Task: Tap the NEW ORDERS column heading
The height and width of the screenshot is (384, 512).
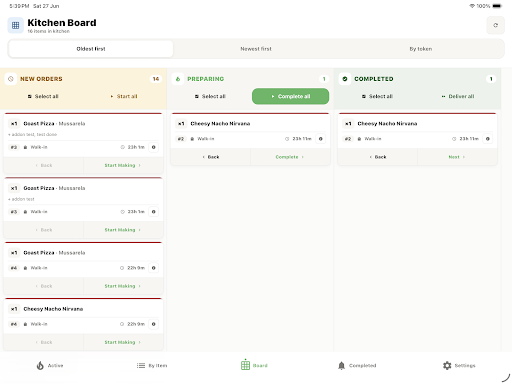Action: tap(41, 79)
